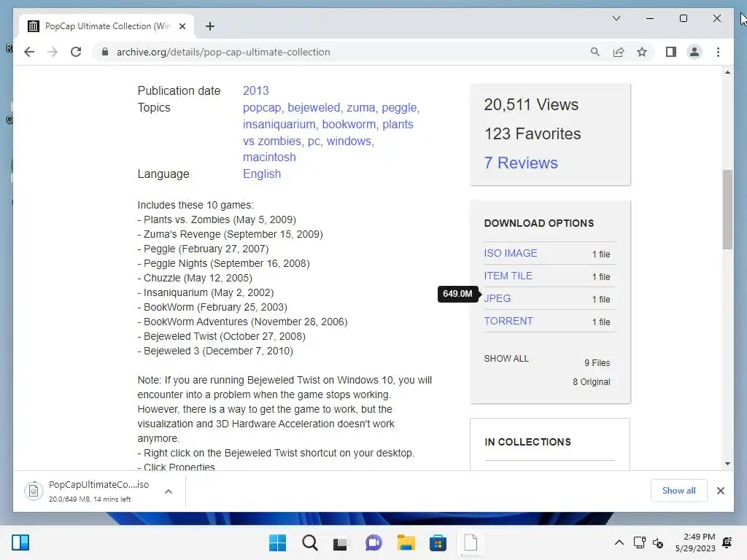The width and height of the screenshot is (747, 560).
Task: Show hidden system tray icons
Action: (619, 542)
